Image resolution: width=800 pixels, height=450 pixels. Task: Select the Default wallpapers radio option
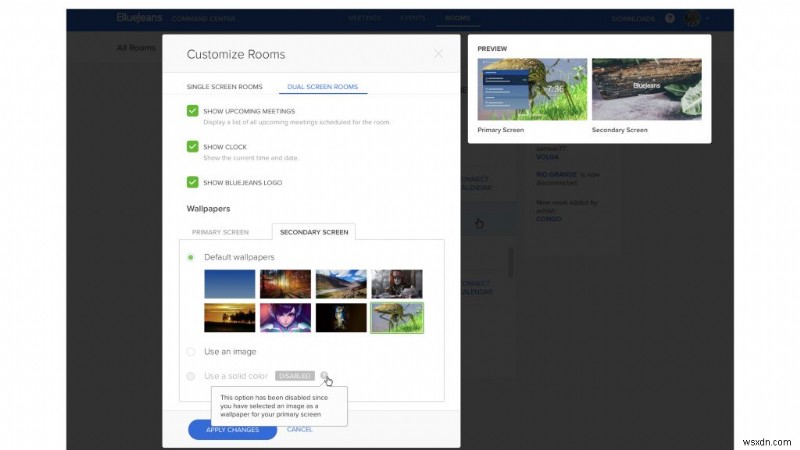[x=191, y=257]
